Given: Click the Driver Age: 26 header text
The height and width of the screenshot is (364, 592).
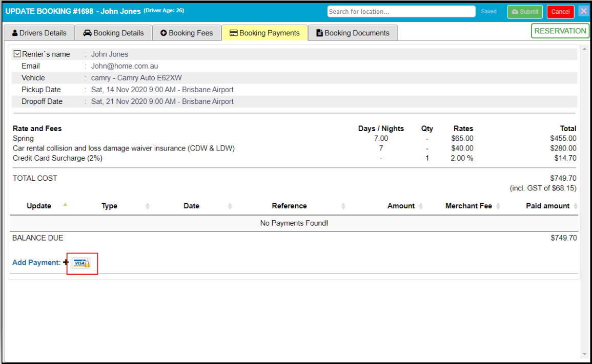Looking at the screenshot, I should (x=164, y=11).
